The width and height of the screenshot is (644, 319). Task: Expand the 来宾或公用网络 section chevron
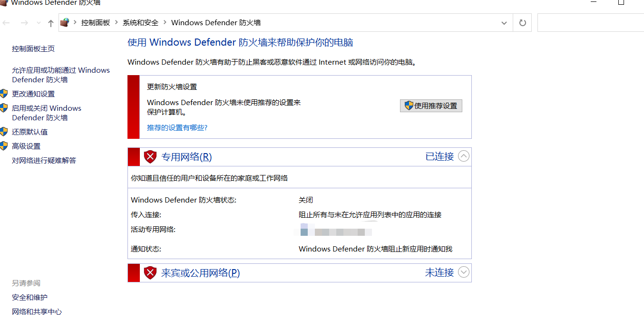click(464, 272)
